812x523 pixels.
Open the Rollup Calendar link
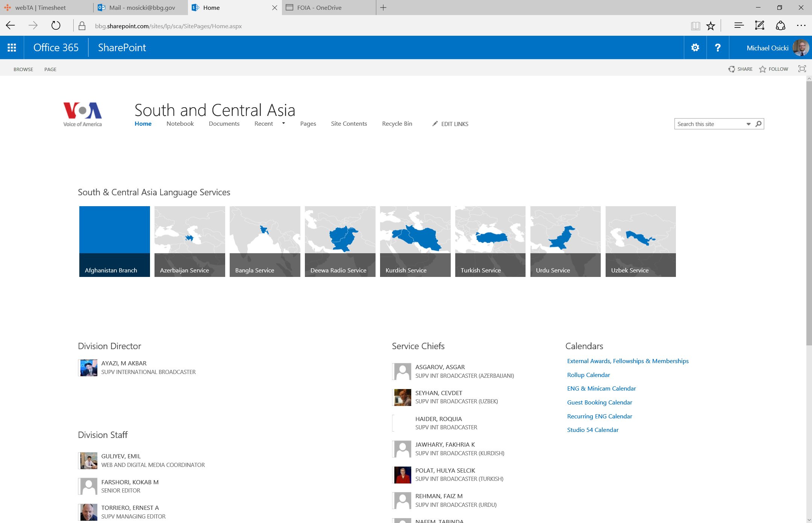[x=588, y=375]
